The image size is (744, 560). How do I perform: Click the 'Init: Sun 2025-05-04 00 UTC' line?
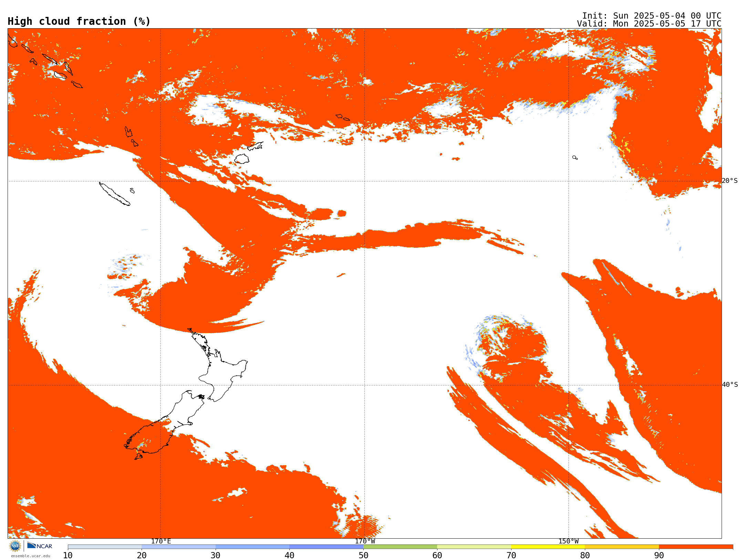coord(652,16)
